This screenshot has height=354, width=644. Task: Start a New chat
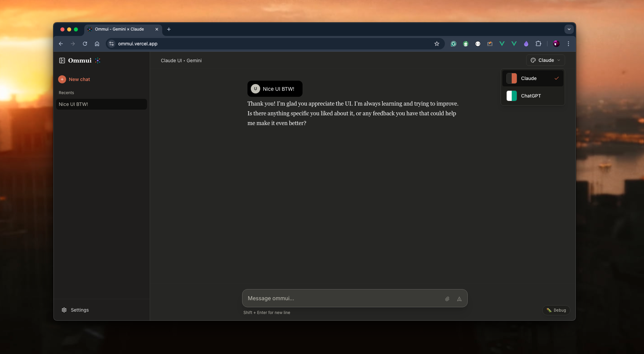74,79
